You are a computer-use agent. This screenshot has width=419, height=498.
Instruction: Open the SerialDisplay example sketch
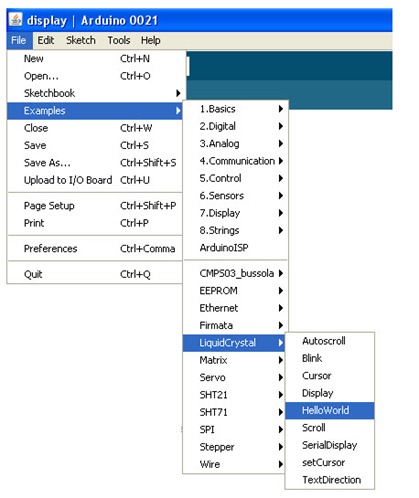click(330, 445)
